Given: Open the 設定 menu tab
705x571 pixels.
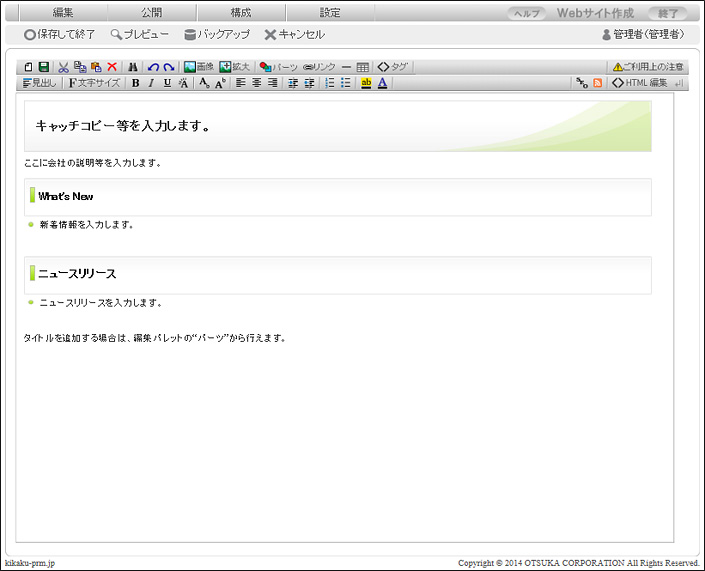Looking at the screenshot, I should (330, 13).
